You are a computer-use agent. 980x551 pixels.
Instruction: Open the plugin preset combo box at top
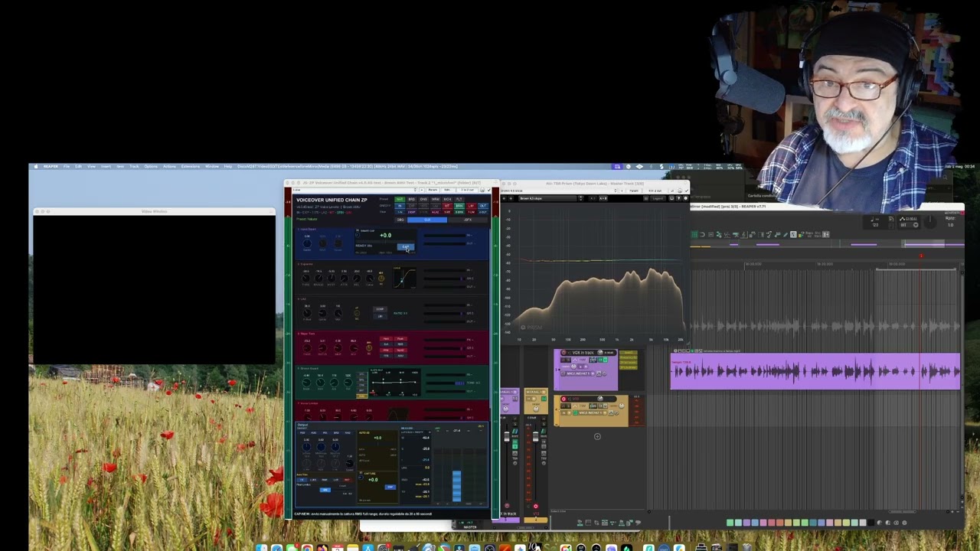(x=356, y=190)
